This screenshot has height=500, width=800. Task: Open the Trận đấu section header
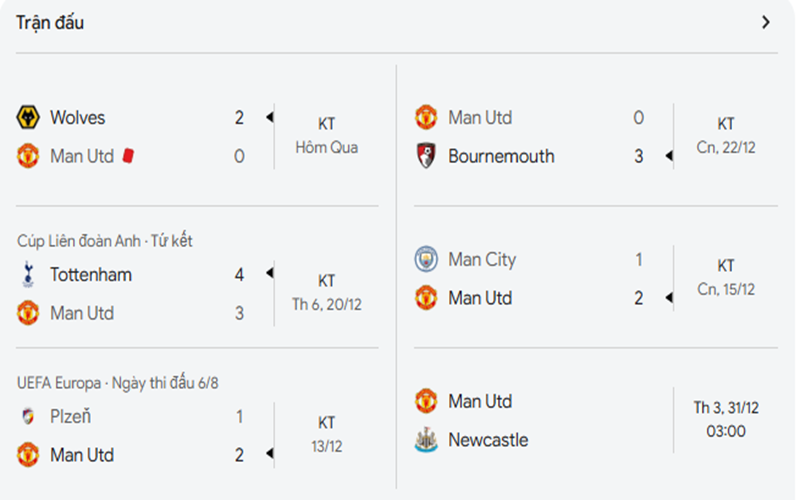point(50,22)
